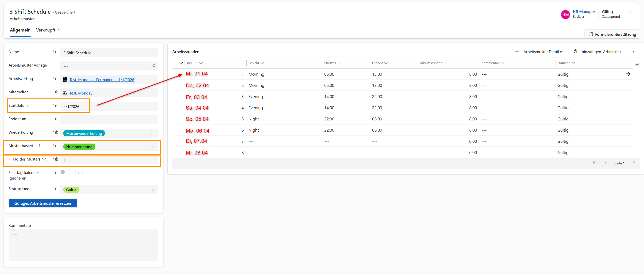Viewport: 644px width, 275px height.
Task: Click the hinzufügen: Arbeitsmuster clipboard icon
Action: pos(575,51)
